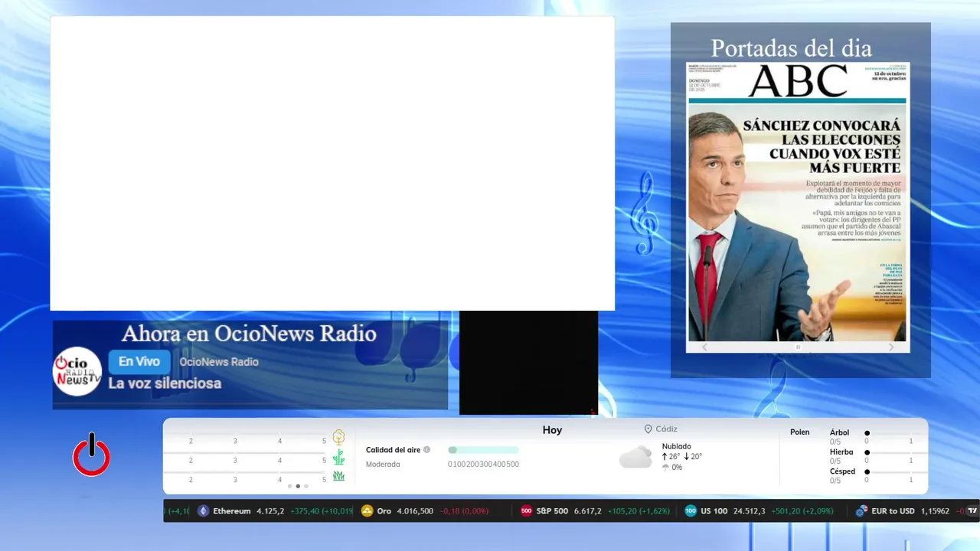Image resolution: width=980 pixels, height=551 pixels.
Task: Click the rain probability umbrella icon
Action: (x=665, y=467)
